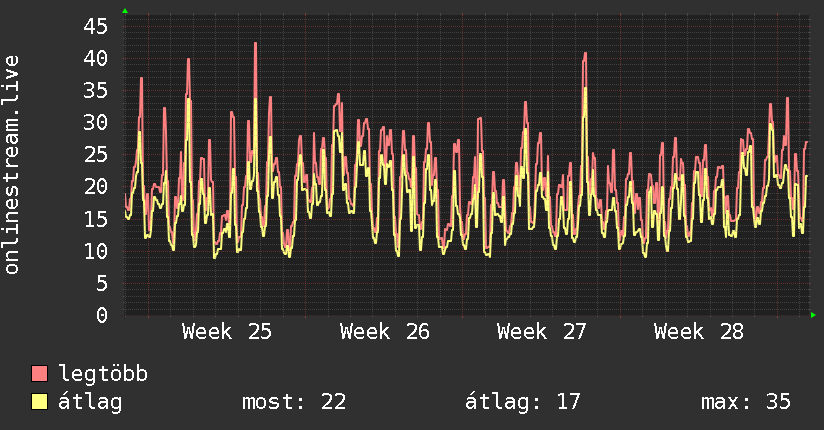Image resolution: width=824 pixels, height=430 pixels.
Task: Click the green arrow atop the y-axis
Action: click(125, 11)
